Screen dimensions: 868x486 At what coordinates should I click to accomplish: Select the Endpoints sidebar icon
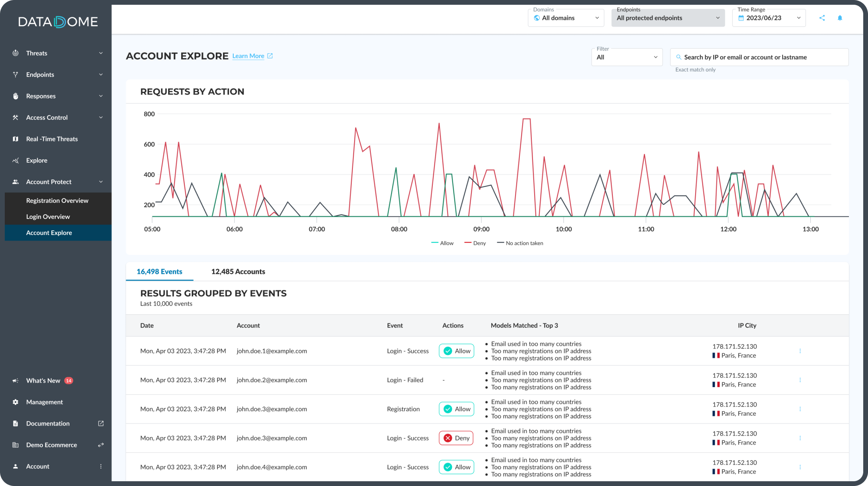[15, 74]
